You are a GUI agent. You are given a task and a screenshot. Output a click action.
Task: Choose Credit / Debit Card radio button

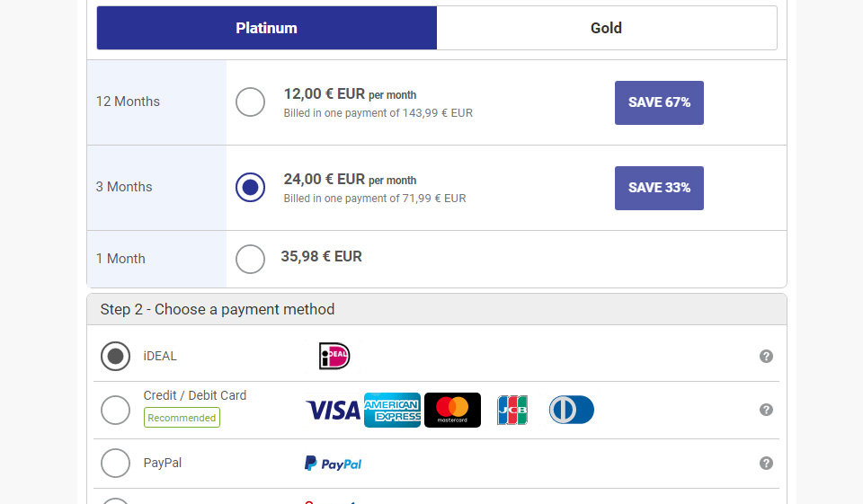pos(115,410)
